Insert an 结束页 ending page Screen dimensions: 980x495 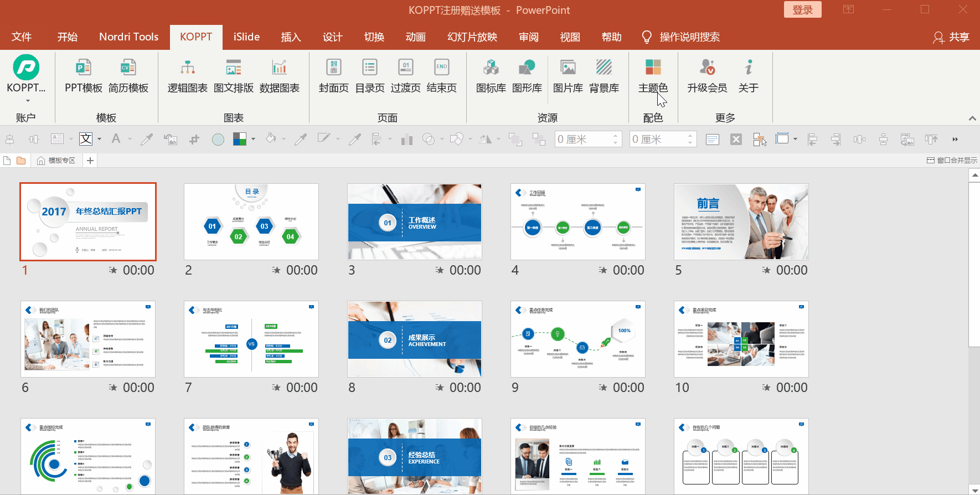[442, 76]
